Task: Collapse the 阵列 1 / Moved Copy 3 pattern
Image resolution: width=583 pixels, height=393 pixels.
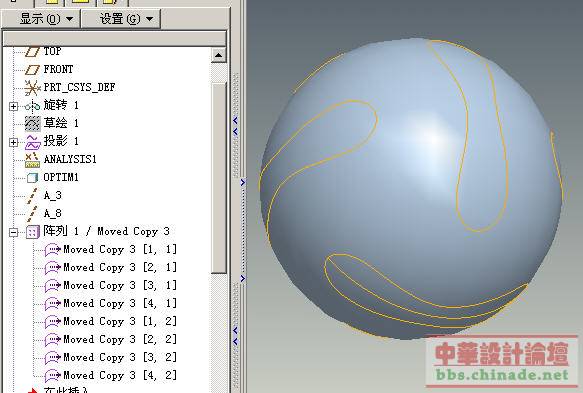Action: [13, 233]
